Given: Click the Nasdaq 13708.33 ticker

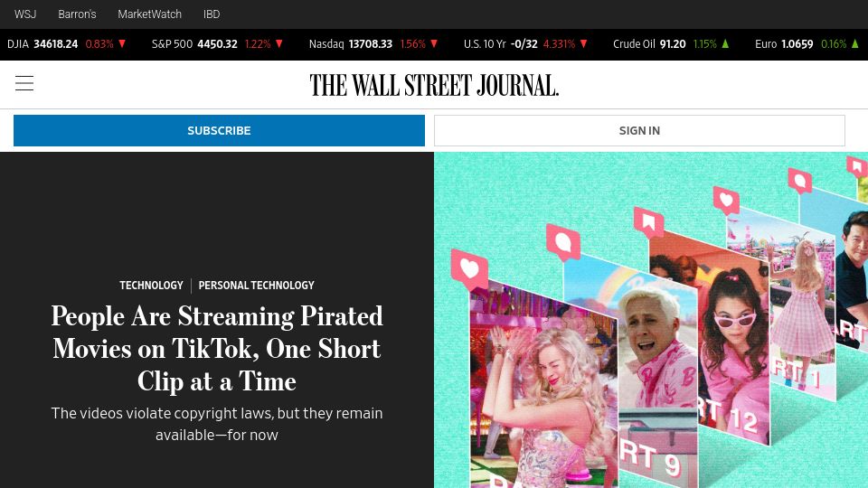Looking at the screenshot, I should point(373,43).
